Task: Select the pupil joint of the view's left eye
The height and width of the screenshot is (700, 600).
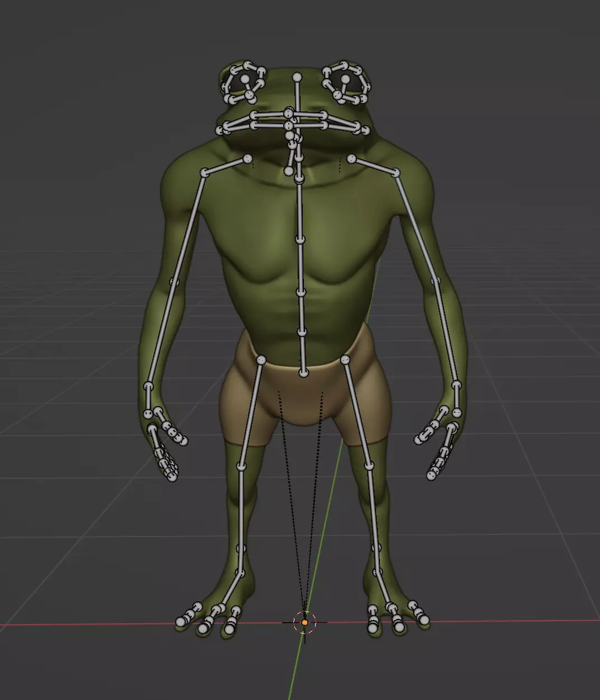Action: (x=246, y=78)
